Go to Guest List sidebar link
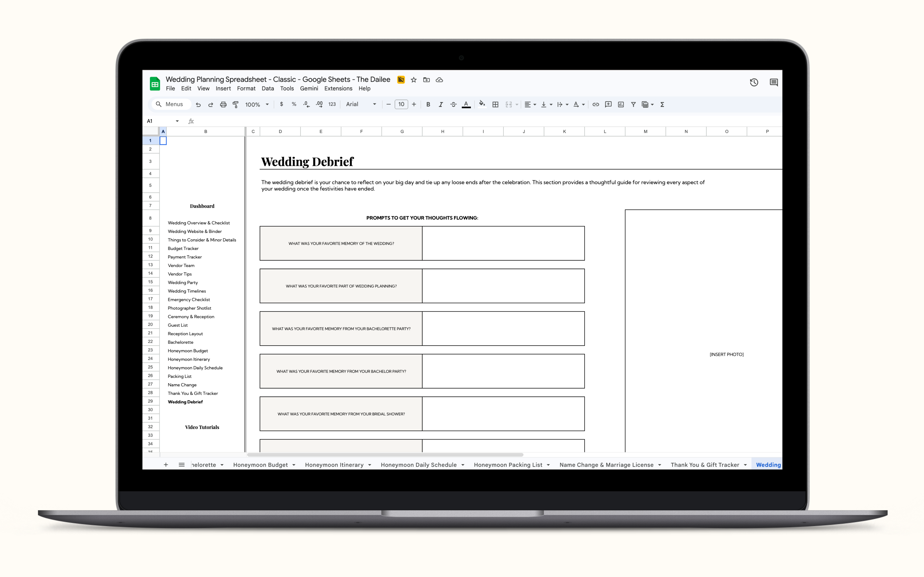Screen dimensions: 924x577 point(178,325)
